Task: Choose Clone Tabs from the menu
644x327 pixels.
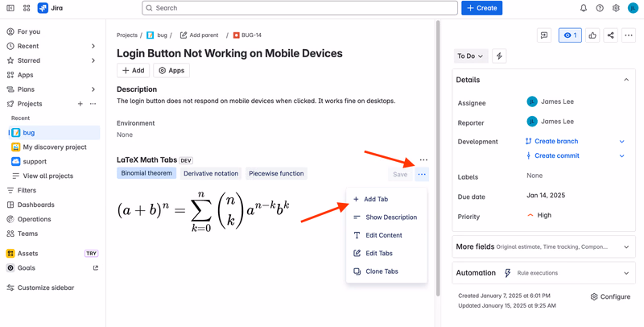Action: (x=386, y=271)
